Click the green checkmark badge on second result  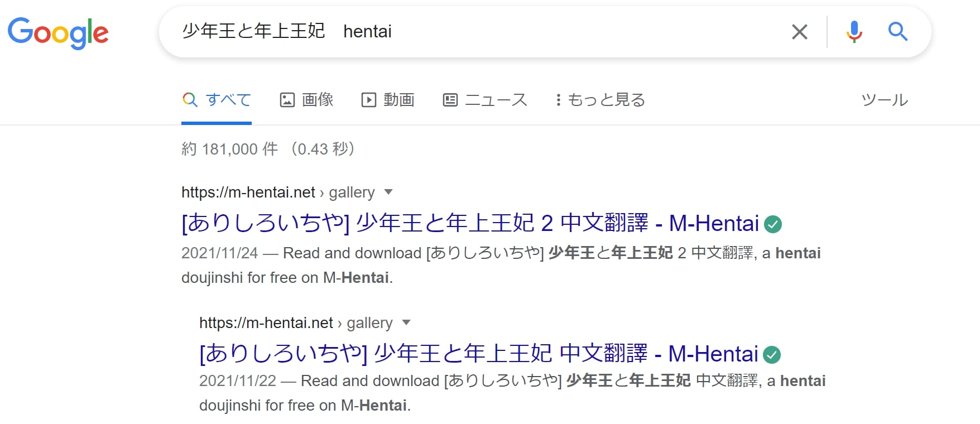772,355
